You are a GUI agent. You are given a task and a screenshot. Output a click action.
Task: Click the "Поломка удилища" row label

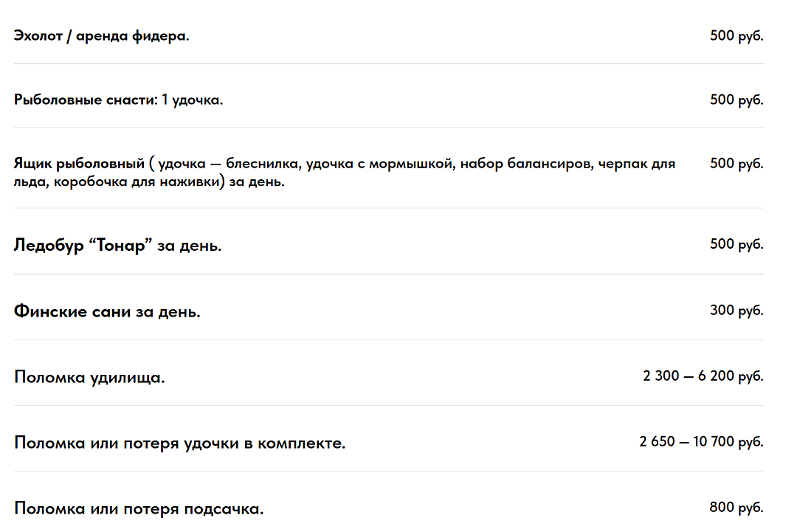89,378
